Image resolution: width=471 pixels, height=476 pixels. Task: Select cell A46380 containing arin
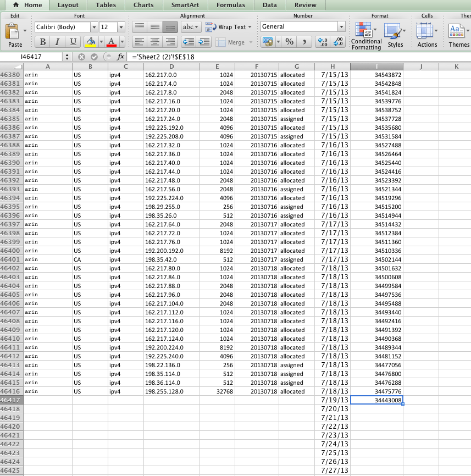tap(47, 75)
